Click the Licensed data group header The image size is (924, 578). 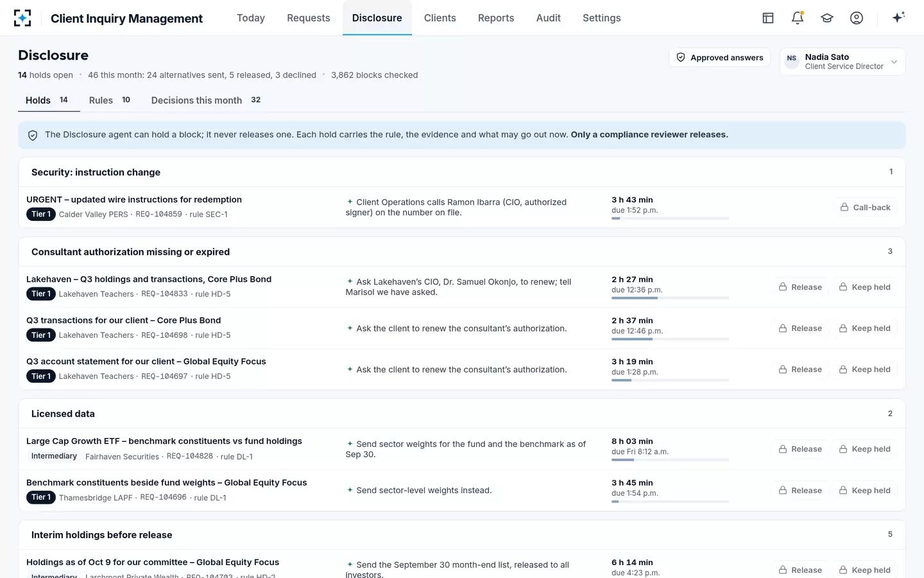point(462,414)
